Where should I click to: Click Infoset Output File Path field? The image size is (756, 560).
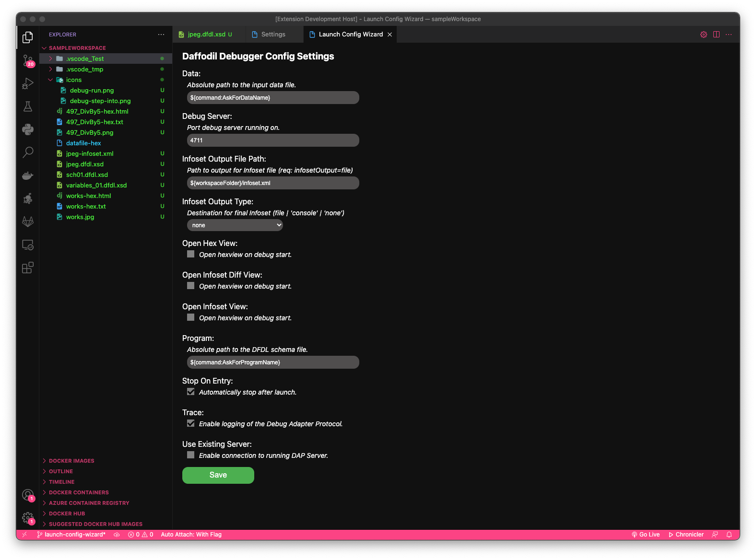[273, 183]
